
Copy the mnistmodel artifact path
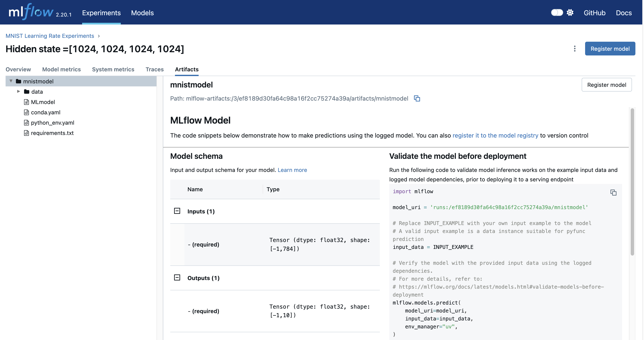coord(417,98)
